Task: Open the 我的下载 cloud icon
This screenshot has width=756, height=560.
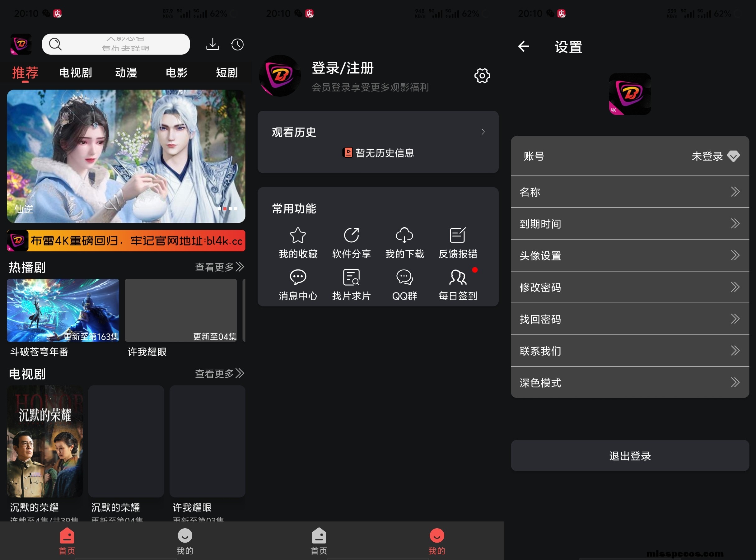Action: coord(404,236)
